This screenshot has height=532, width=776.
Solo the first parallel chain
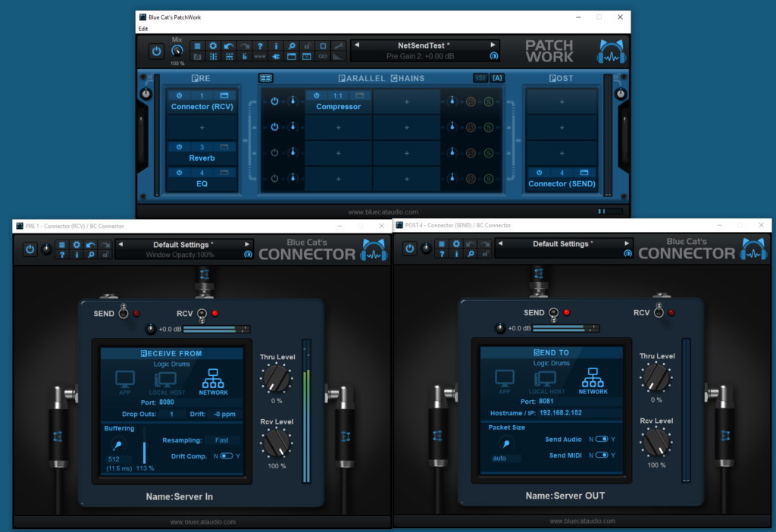pos(489,102)
